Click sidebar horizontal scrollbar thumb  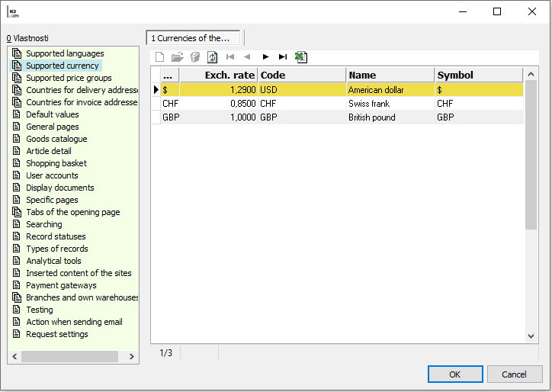pyautogui.click(x=69, y=356)
